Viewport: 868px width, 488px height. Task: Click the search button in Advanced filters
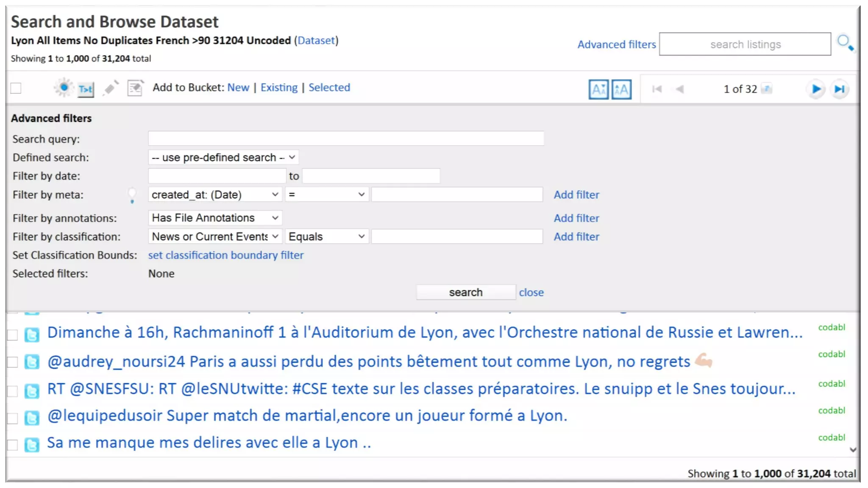coord(466,293)
